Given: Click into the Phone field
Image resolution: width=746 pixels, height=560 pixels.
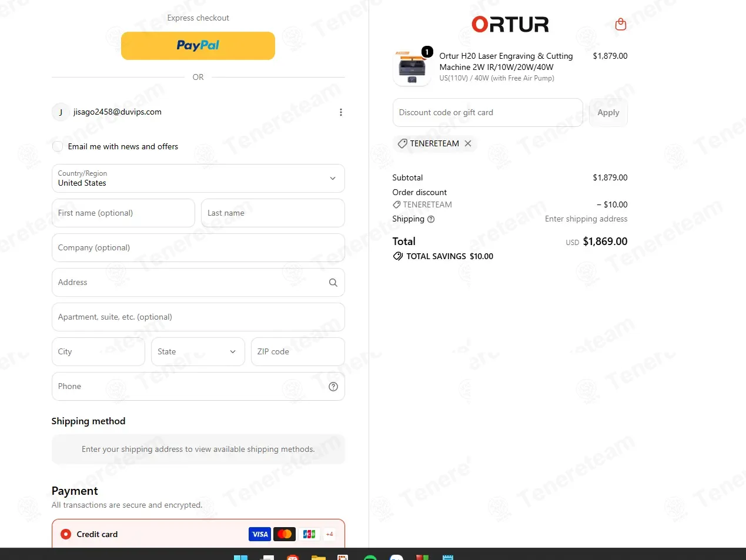Looking at the screenshot, I should 198,386.
